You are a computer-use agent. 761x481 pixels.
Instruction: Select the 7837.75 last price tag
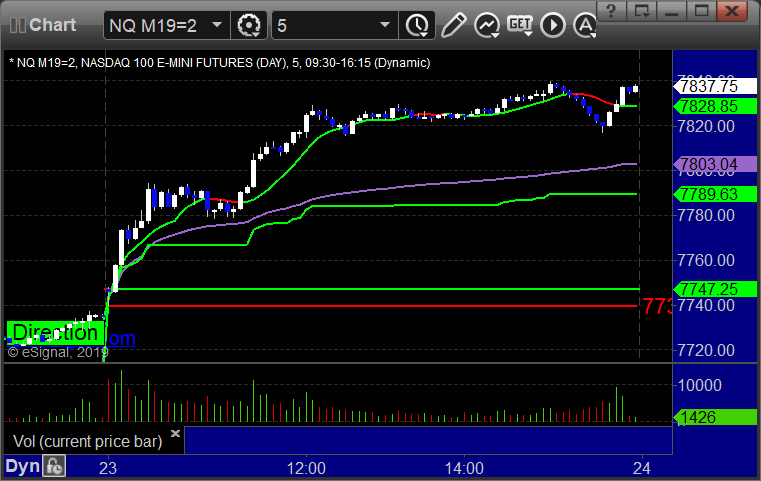coord(714,86)
